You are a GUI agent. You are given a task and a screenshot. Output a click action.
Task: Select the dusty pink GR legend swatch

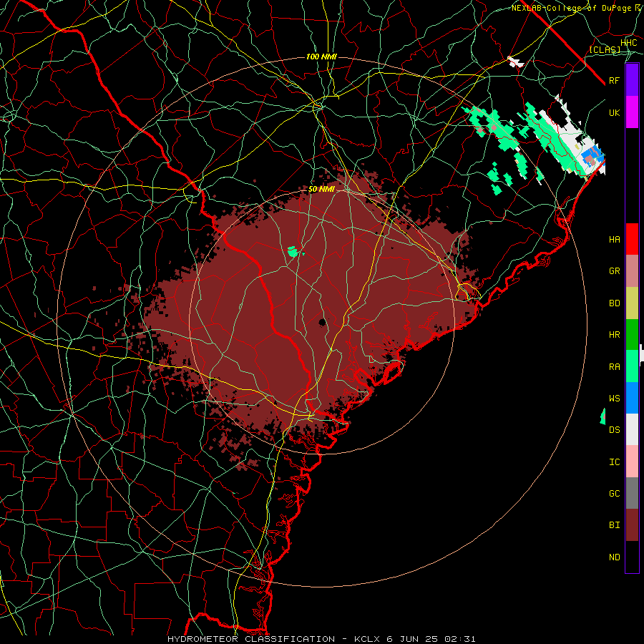pos(632,271)
